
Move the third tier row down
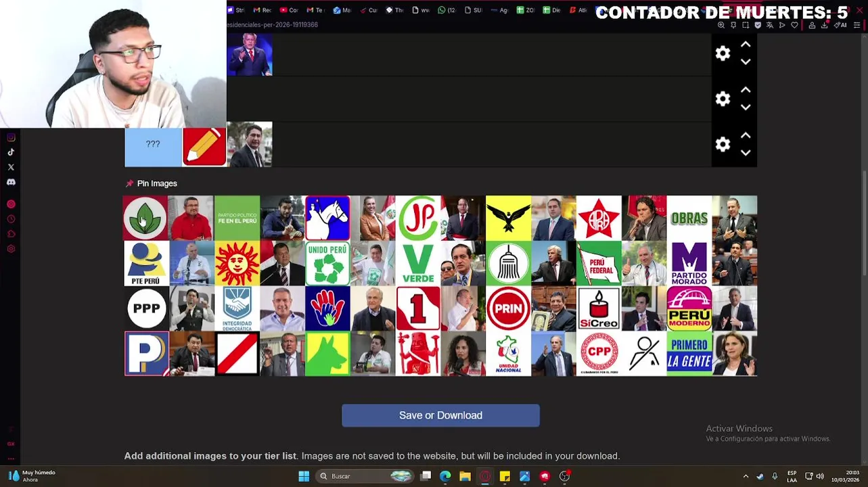746,152
